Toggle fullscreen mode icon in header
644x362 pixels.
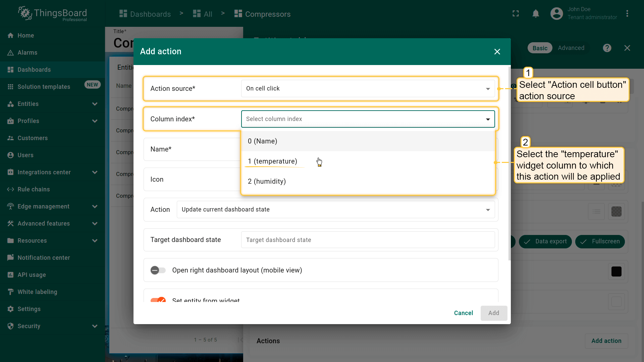[516, 14]
